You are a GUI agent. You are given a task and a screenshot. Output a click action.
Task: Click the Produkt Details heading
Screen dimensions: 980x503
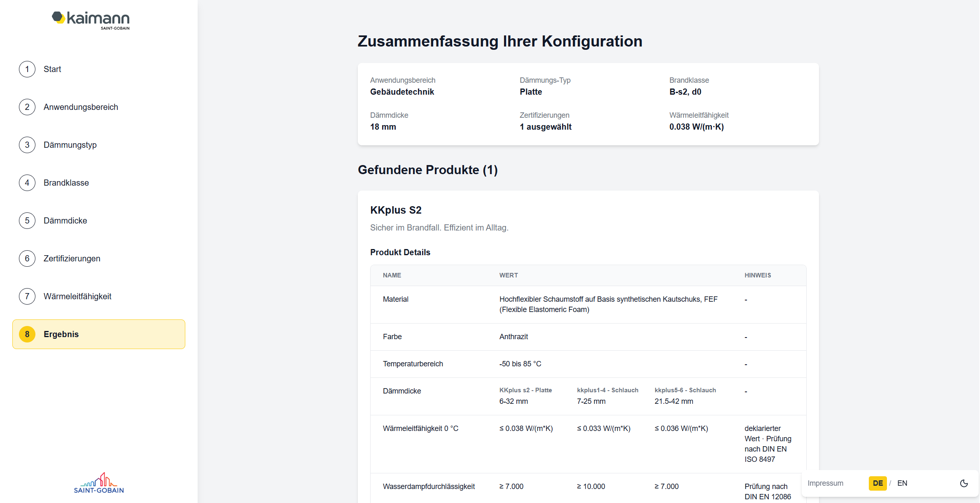400,252
